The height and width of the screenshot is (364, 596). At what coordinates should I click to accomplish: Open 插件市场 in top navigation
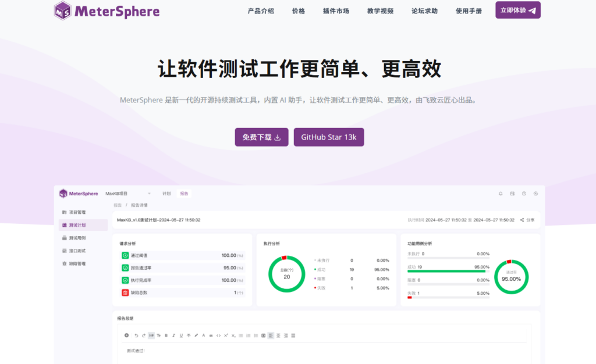[x=336, y=10]
